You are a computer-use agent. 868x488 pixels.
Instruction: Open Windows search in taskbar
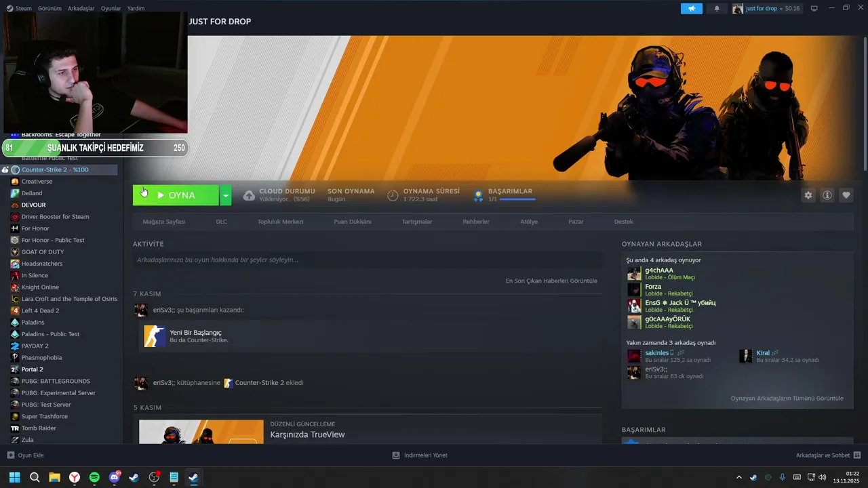(x=35, y=477)
